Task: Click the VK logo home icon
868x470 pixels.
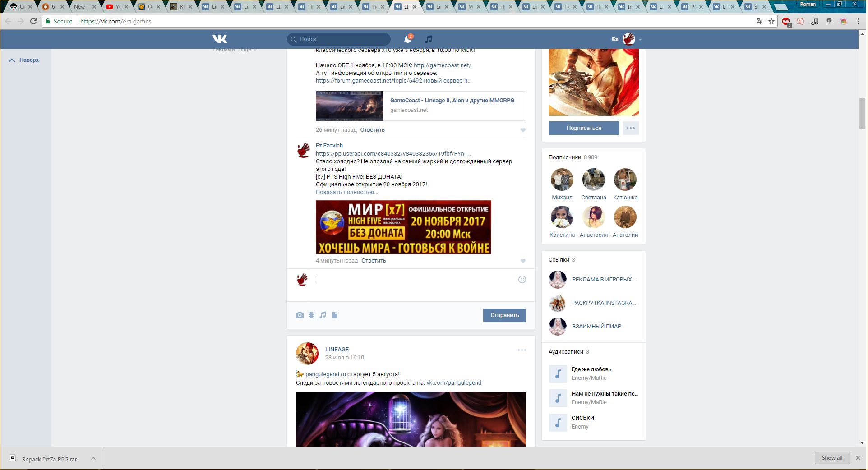Action: coord(220,39)
